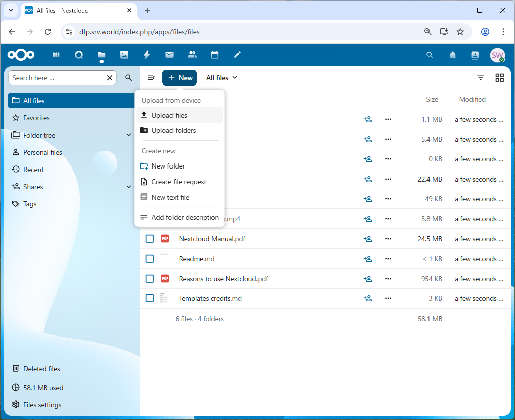
Task: Select Nextcloud Manual.pdf checkbox
Action: (150, 239)
